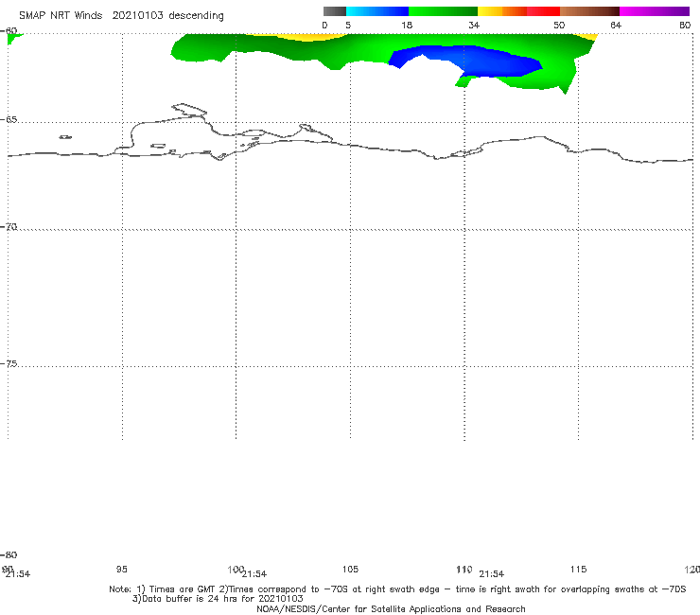Pick the brown segment of the color bar
The image size is (700, 615).
tap(589, 11)
